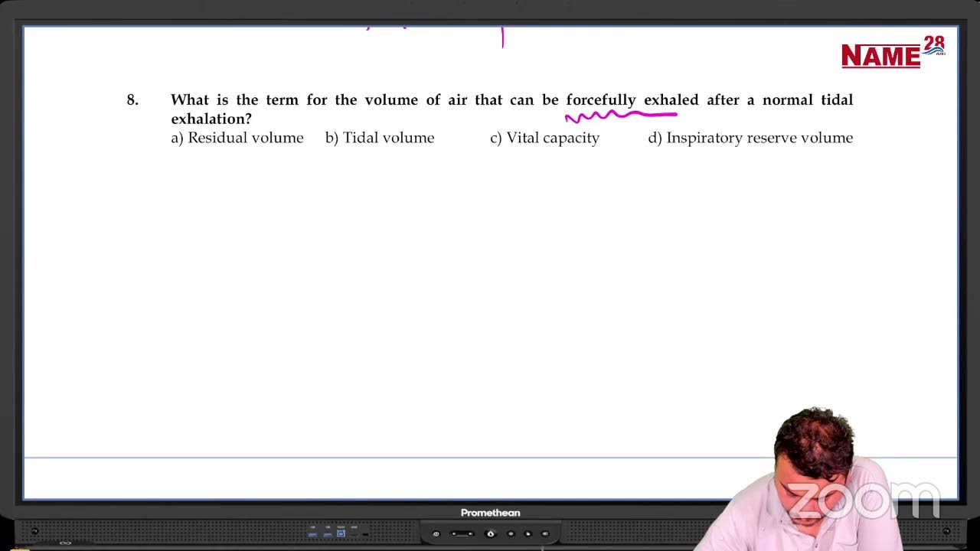Tap the panel volume rocker control
This screenshot has height=551, width=980.
(x=463, y=533)
